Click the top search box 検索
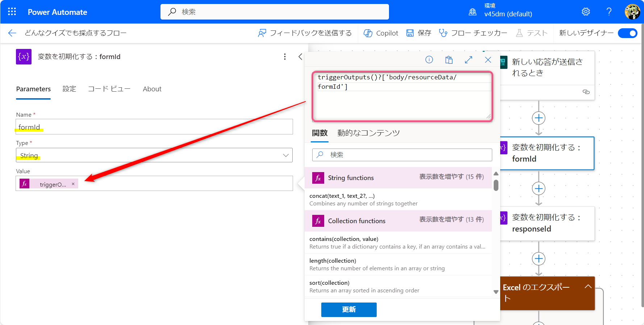 (275, 12)
